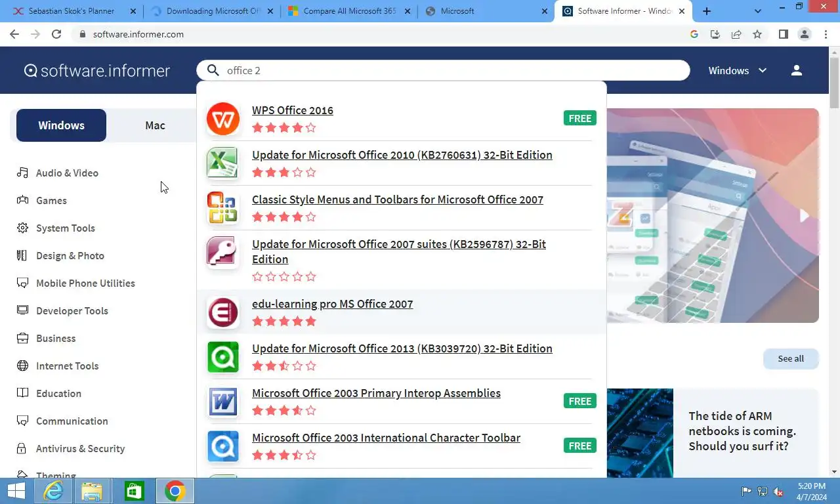Click the Word icon for Primary Interop Assemblies
840x504 pixels.
click(x=223, y=402)
